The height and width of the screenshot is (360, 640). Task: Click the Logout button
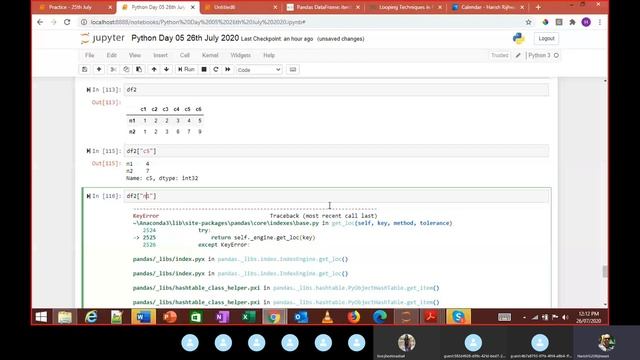546,38
